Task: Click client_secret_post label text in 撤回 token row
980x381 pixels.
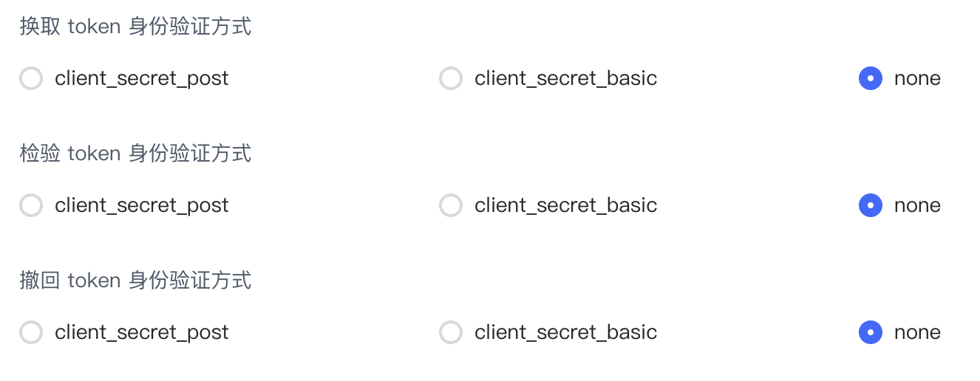Action: point(142,333)
